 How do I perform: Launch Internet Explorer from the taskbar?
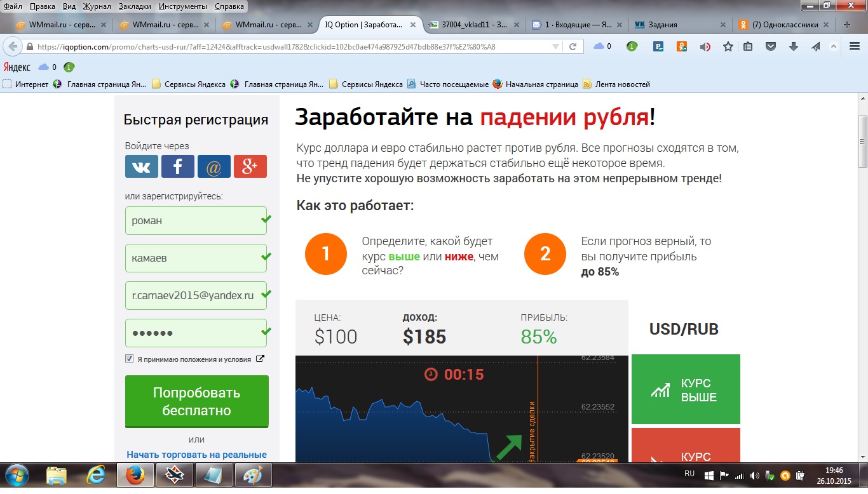[x=96, y=475]
